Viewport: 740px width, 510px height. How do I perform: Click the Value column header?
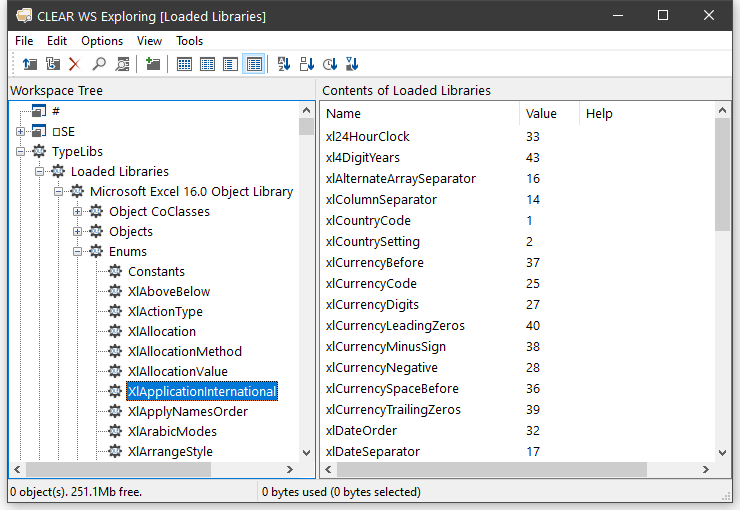[x=548, y=114]
